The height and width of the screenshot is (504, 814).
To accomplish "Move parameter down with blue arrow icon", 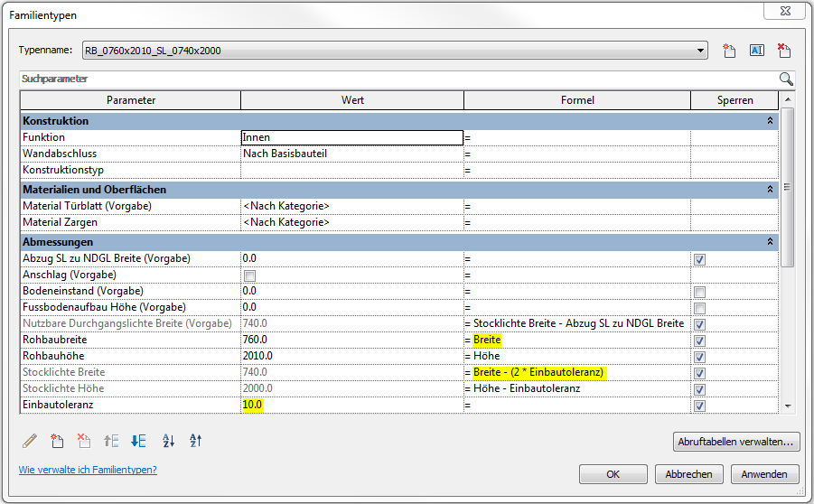I will (138, 441).
